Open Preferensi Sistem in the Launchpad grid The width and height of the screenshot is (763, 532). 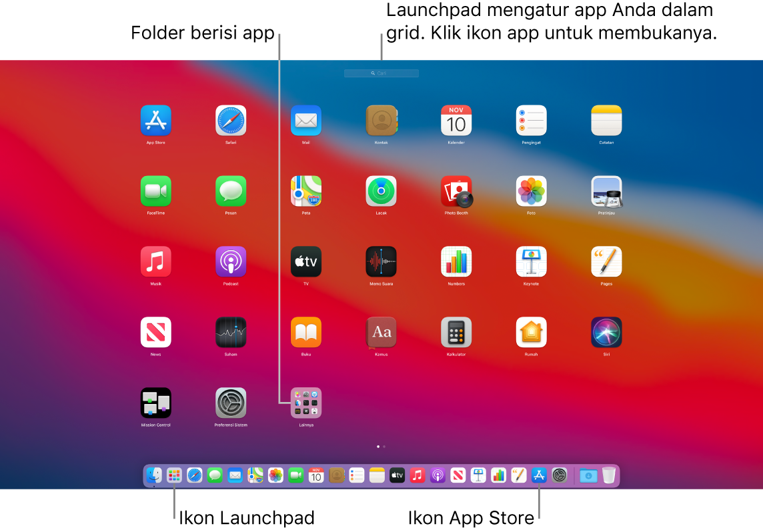click(231, 403)
